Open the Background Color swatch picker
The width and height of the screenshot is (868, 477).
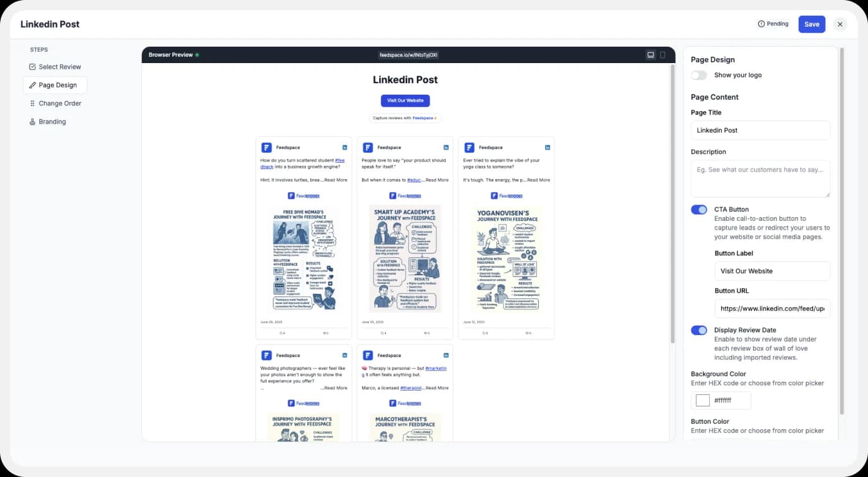pos(702,401)
